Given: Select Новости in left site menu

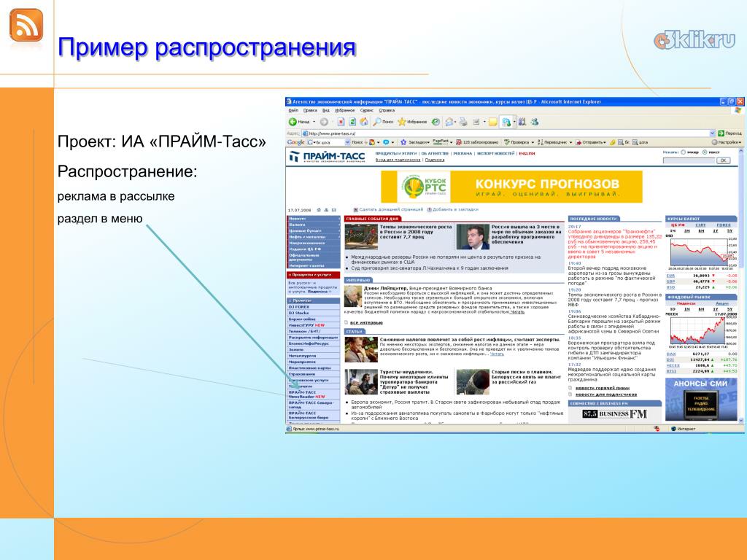Looking at the screenshot, I should click(x=314, y=219).
